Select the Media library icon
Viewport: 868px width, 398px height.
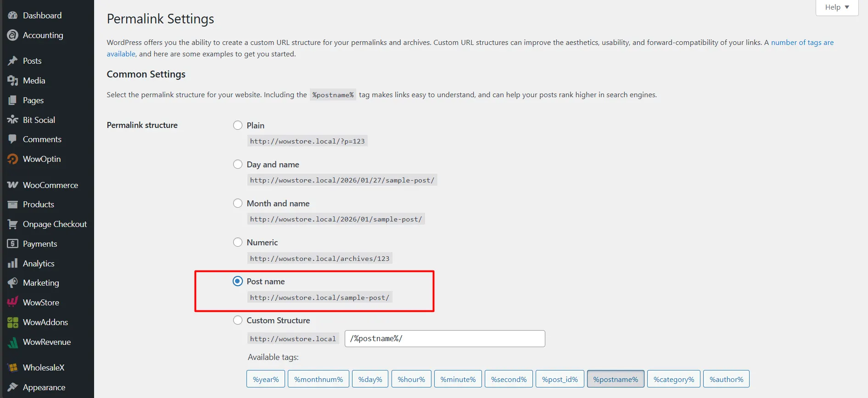point(12,80)
